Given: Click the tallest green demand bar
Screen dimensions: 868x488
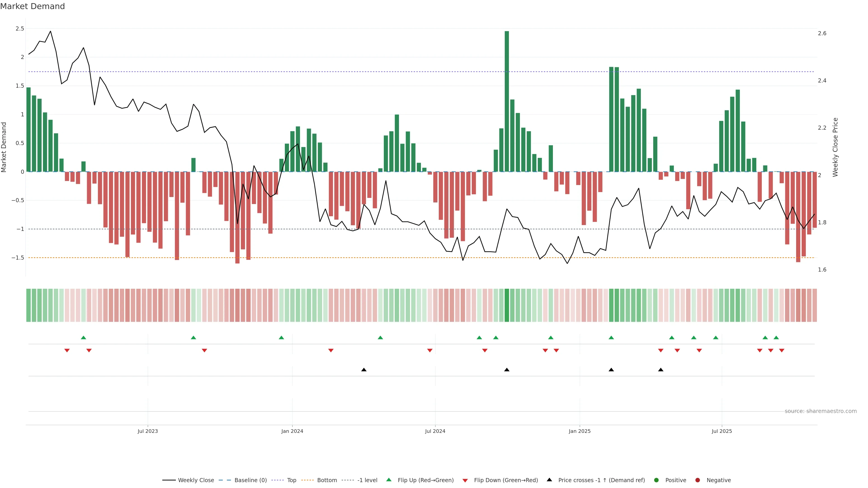Looking at the screenshot, I should 507,101.
